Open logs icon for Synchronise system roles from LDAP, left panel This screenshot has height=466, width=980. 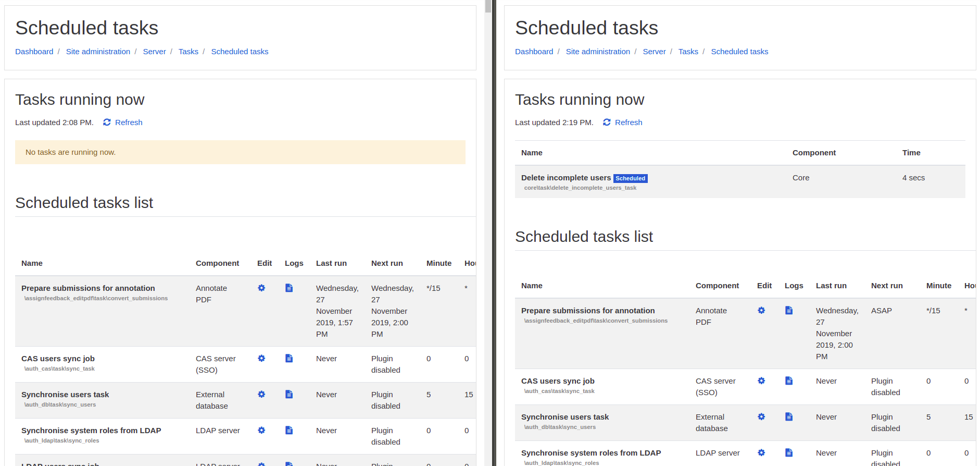289,430
